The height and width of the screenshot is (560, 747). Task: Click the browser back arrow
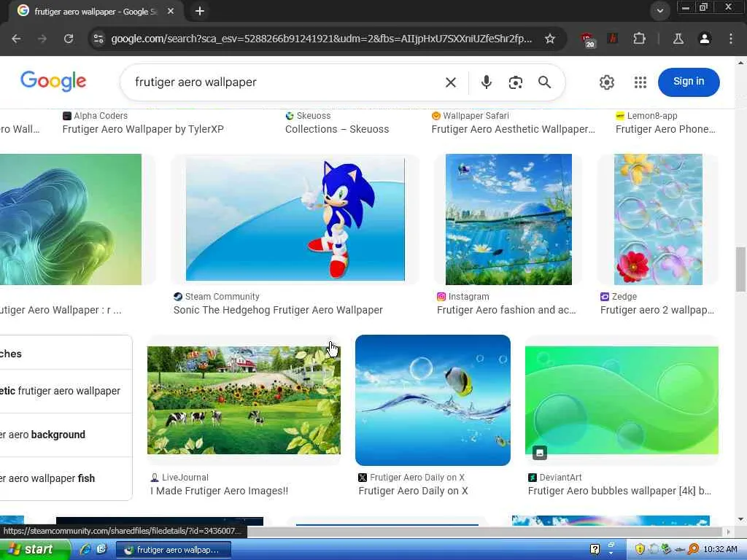click(x=16, y=39)
